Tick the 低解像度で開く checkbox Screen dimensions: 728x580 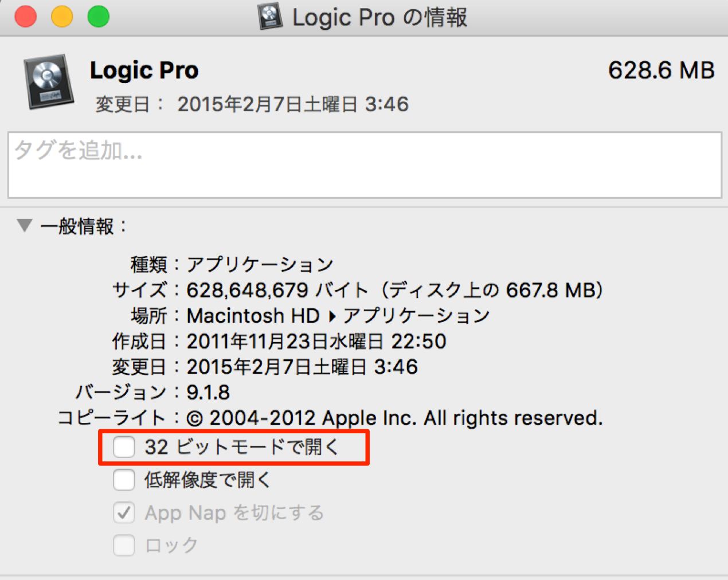pyautogui.click(x=124, y=480)
